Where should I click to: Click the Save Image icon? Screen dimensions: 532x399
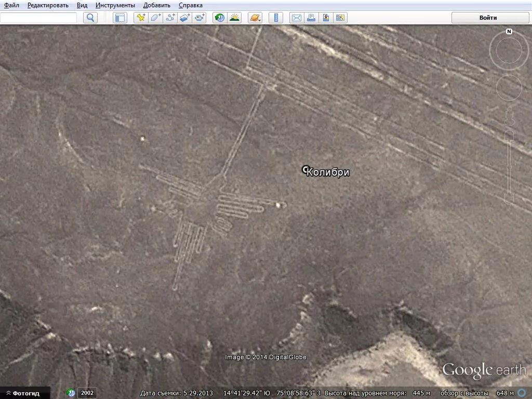click(x=326, y=18)
